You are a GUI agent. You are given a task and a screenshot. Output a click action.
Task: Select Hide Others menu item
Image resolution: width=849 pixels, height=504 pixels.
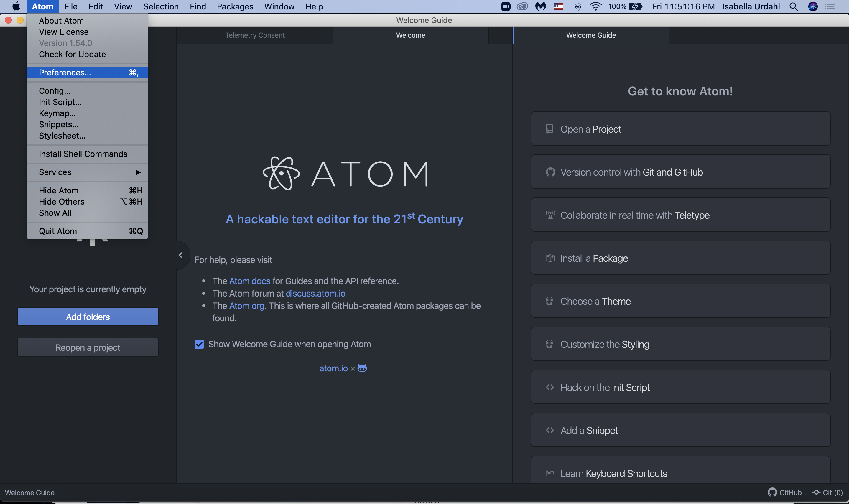point(87,202)
